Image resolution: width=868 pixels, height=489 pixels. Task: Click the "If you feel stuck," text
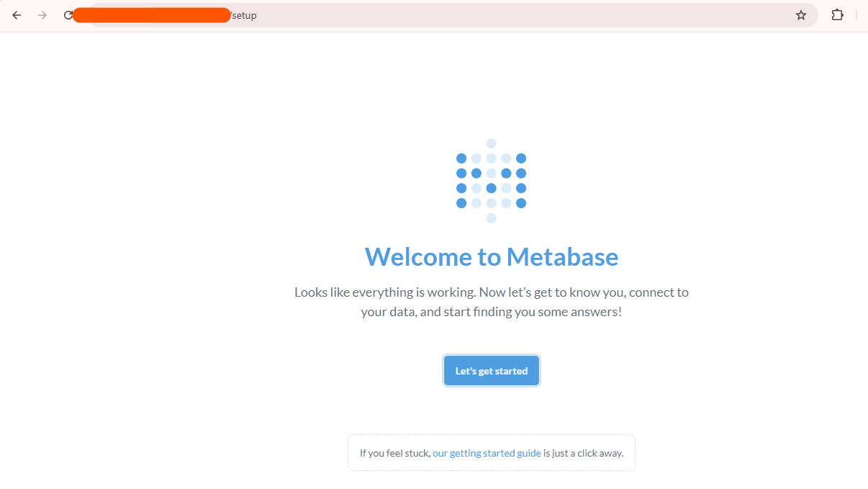[394, 453]
